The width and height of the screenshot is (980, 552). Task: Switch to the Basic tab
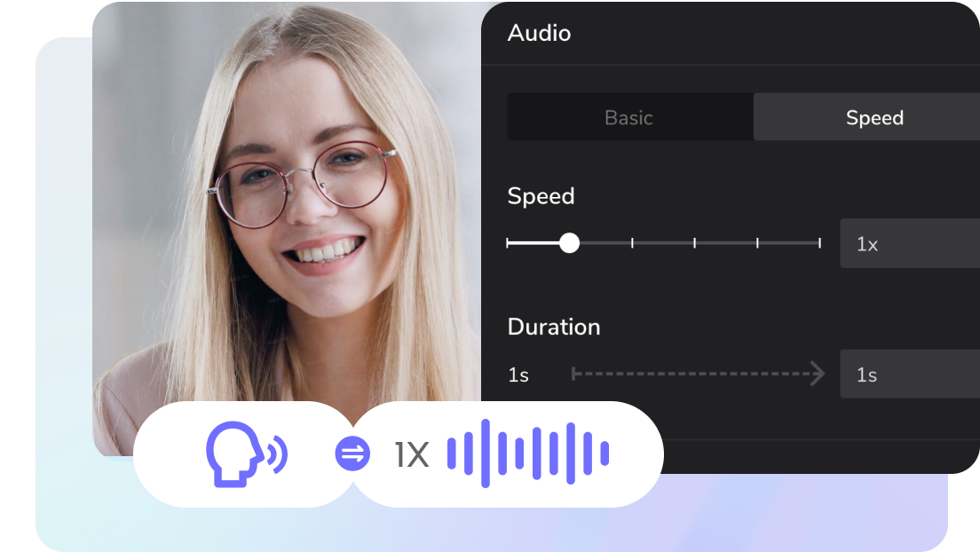pyautogui.click(x=629, y=117)
